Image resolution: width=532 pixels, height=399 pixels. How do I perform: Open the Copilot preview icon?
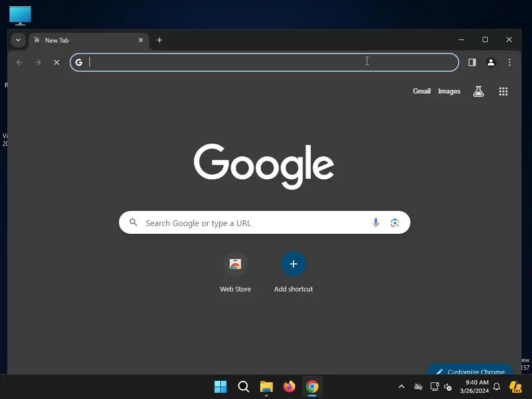pos(515,387)
